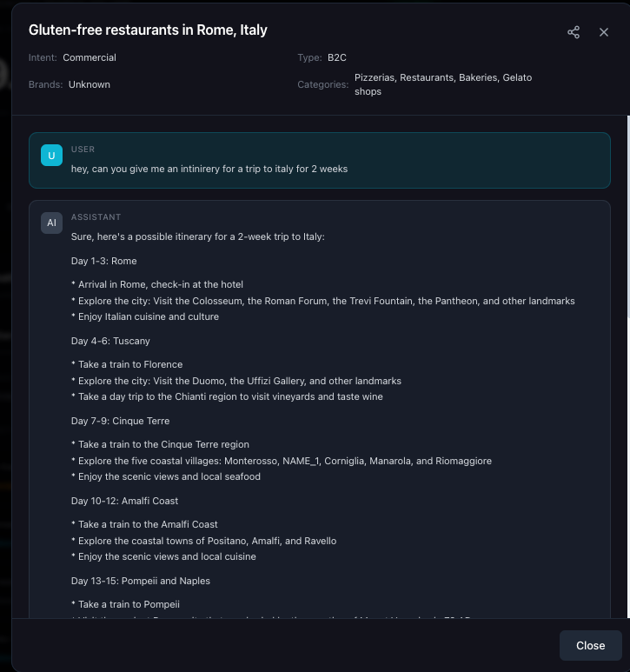Click the Brands value Unknown

[90, 84]
